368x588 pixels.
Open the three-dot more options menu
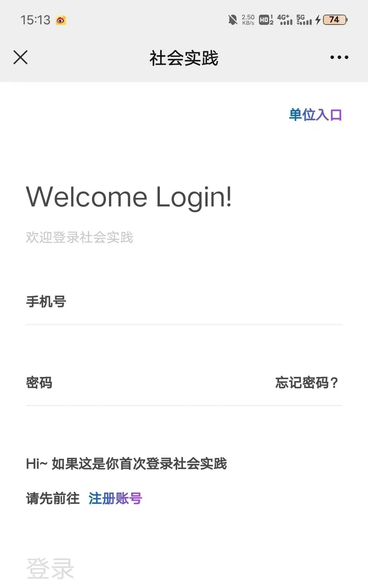click(x=339, y=57)
